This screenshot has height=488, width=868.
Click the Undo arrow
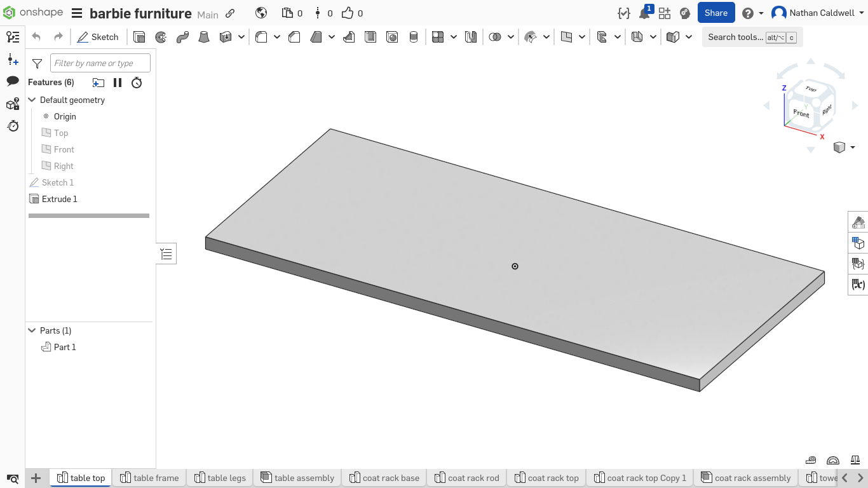[36, 37]
